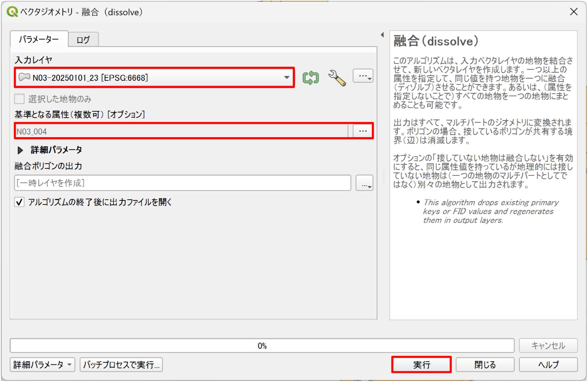Click output destination options button
Viewport: 588px width, 382px height.
tap(364, 183)
